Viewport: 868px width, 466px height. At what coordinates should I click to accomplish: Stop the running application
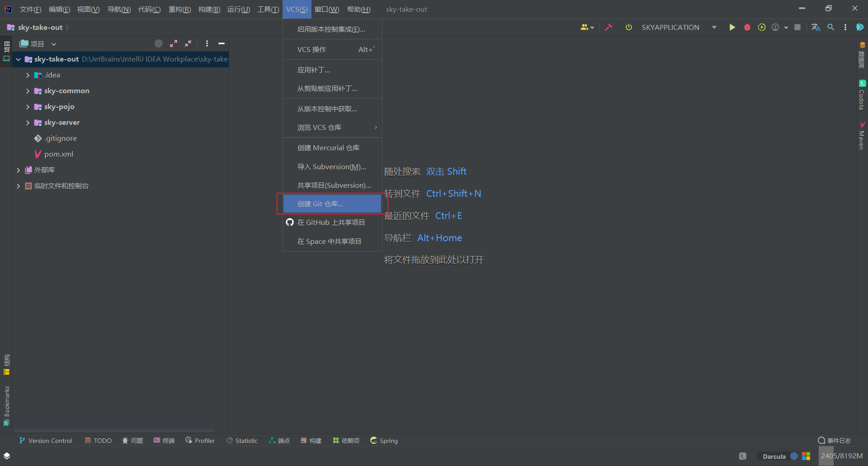coord(797,27)
